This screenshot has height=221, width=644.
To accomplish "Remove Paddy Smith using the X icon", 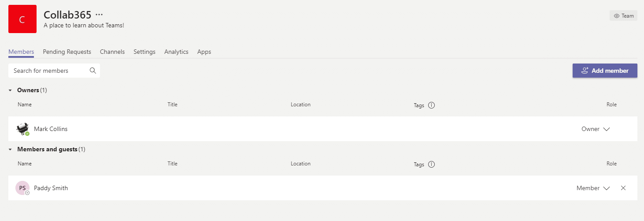I will [623, 188].
